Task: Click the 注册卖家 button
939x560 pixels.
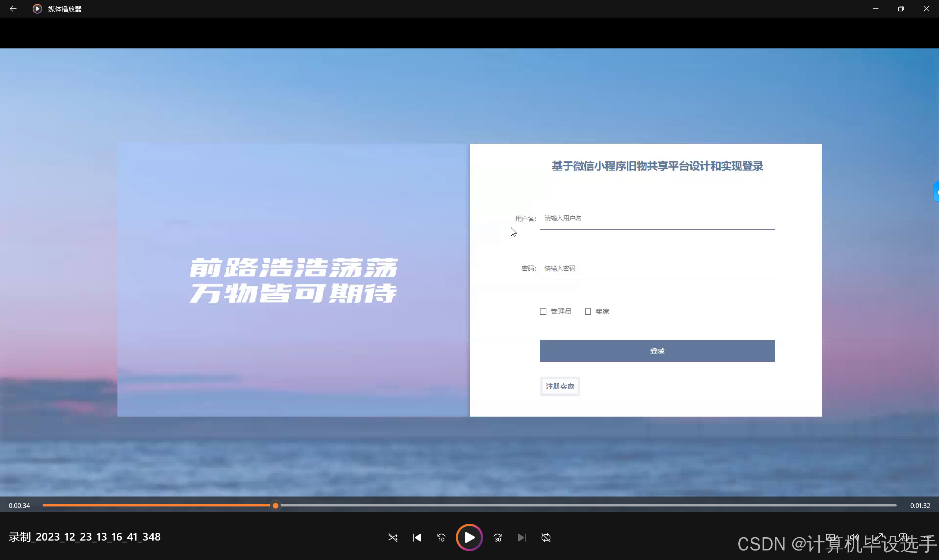Action: click(x=560, y=386)
